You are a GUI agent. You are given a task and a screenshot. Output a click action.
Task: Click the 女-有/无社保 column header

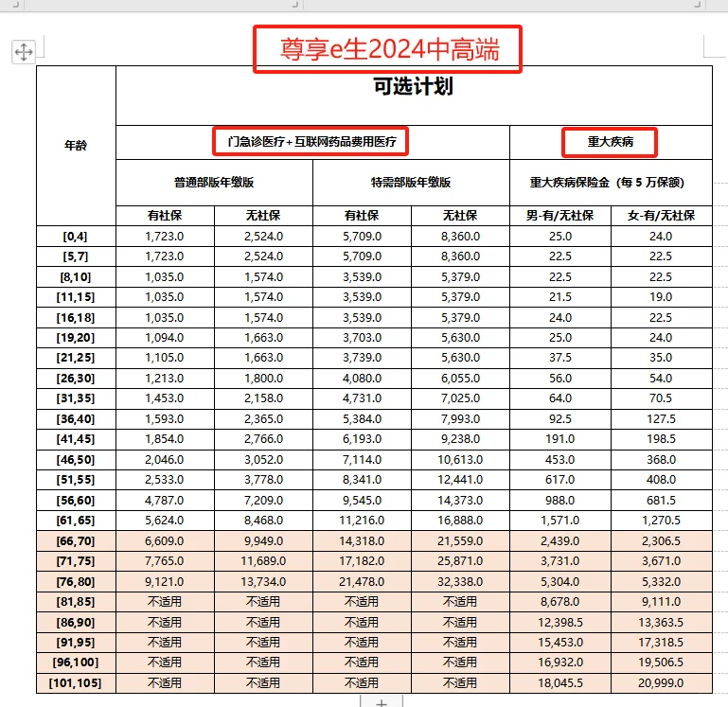click(x=661, y=216)
